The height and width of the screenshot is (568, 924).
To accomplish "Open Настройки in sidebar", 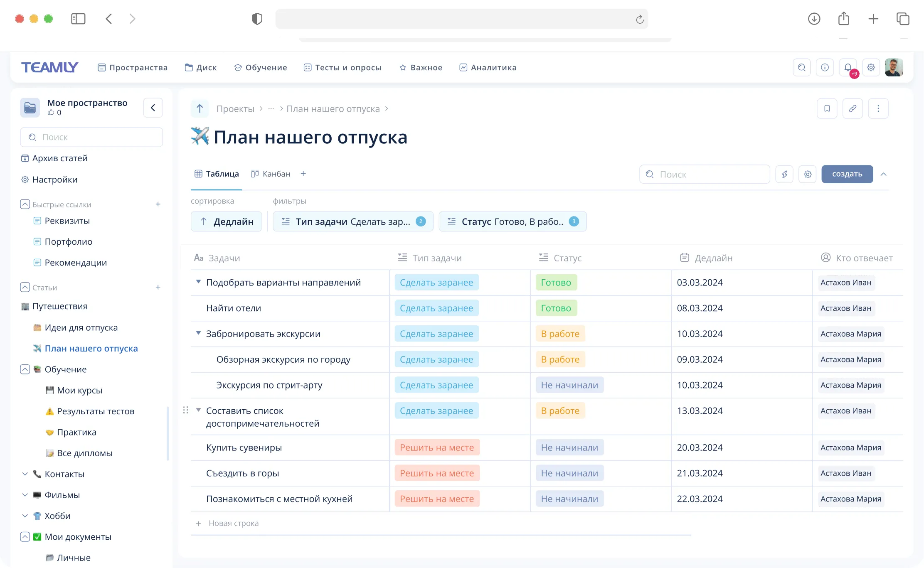I will [49, 179].
